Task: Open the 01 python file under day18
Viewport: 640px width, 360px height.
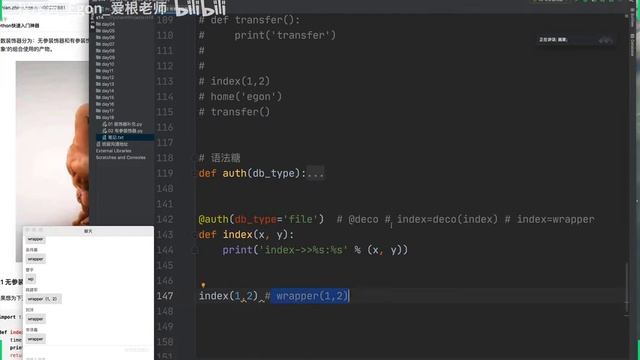Action: tap(122, 124)
